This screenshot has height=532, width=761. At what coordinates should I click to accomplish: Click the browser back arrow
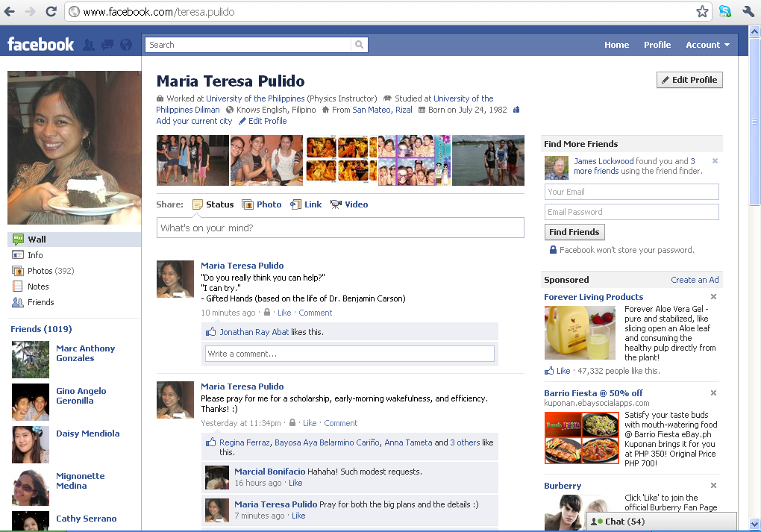click(x=9, y=12)
